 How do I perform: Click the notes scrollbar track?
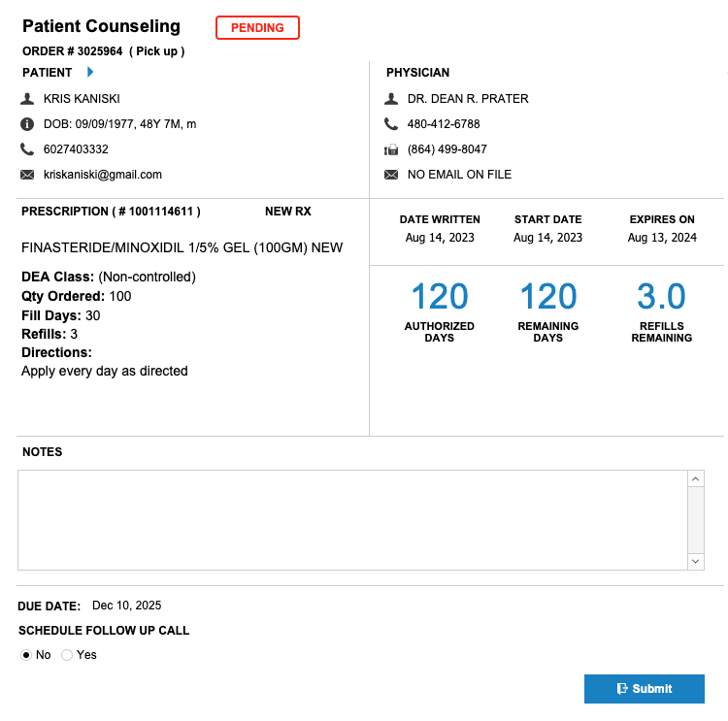[696, 520]
